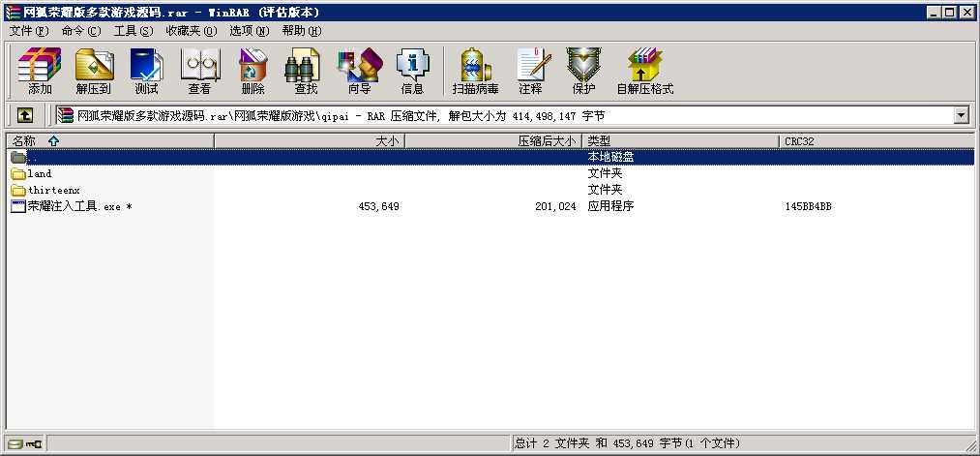Viewport: 980px width, 456px height.
Task: Click the 本地磁盘 type cell
Action: click(x=610, y=157)
